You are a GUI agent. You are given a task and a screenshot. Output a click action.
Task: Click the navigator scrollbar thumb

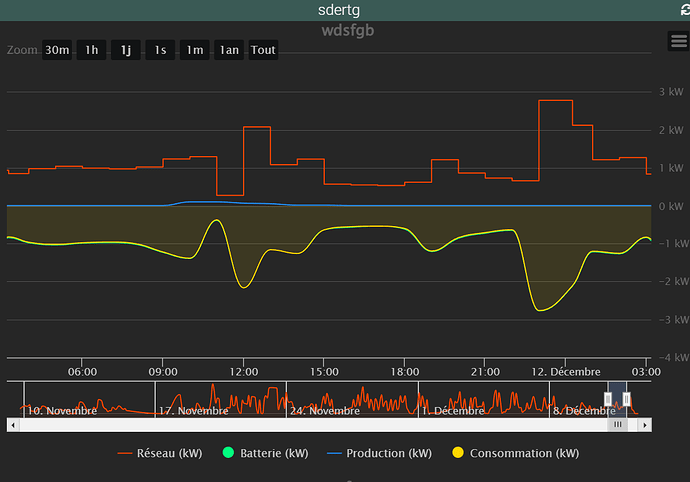618,424
